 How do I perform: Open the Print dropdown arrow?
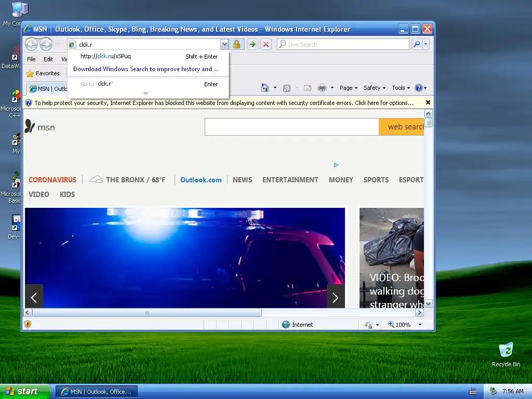pyautogui.click(x=332, y=88)
